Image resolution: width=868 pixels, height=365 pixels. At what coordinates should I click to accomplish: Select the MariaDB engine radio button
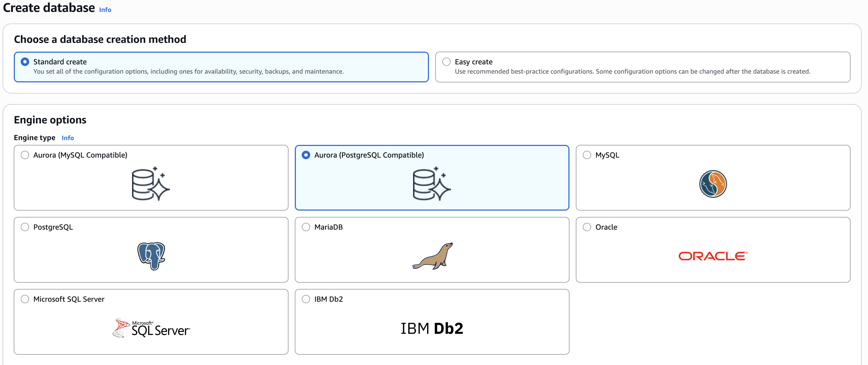click(306, 227)
